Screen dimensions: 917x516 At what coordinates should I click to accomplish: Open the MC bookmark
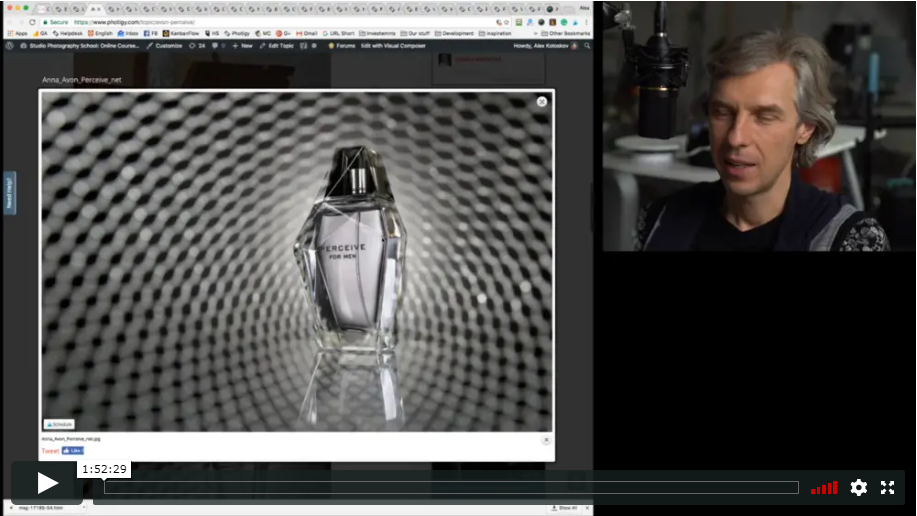coord(263,33)
